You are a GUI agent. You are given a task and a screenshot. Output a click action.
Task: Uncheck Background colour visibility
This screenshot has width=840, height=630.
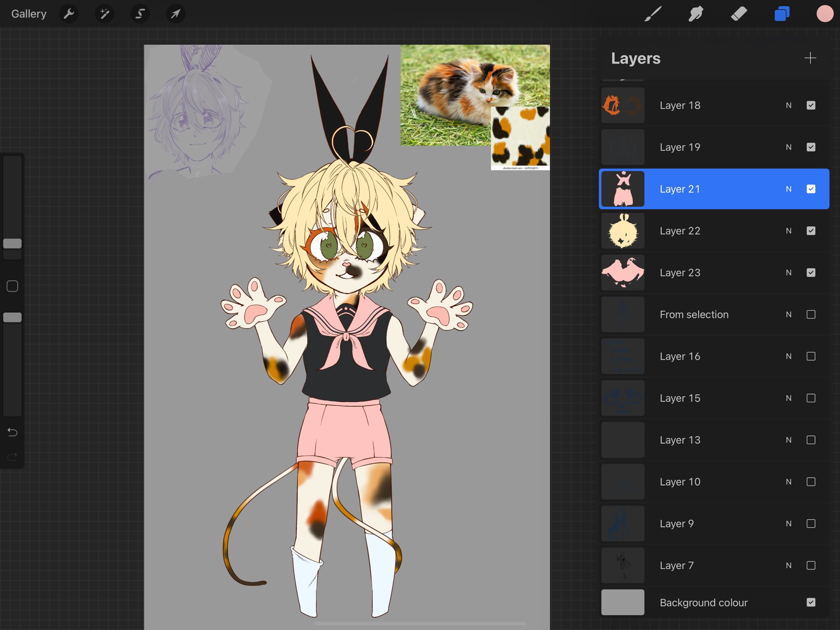pyautogui.click(x=810, y=603)
